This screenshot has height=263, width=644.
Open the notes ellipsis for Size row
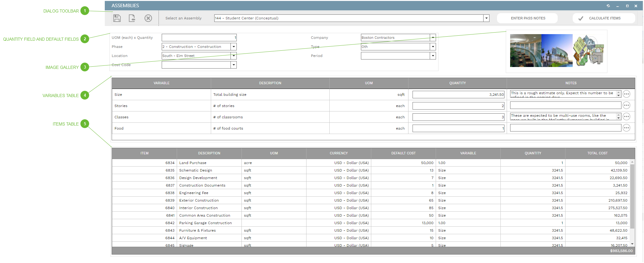click(x=626, y=94)
